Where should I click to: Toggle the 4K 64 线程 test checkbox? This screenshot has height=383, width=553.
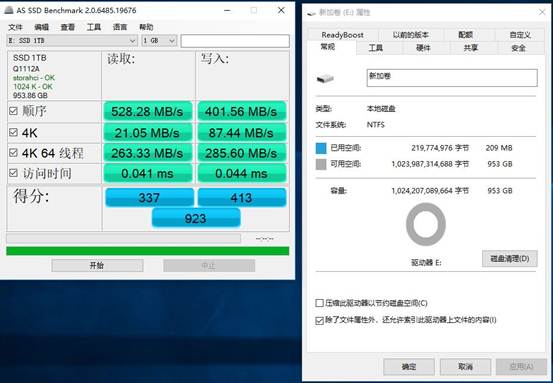[x=13, y=152]
